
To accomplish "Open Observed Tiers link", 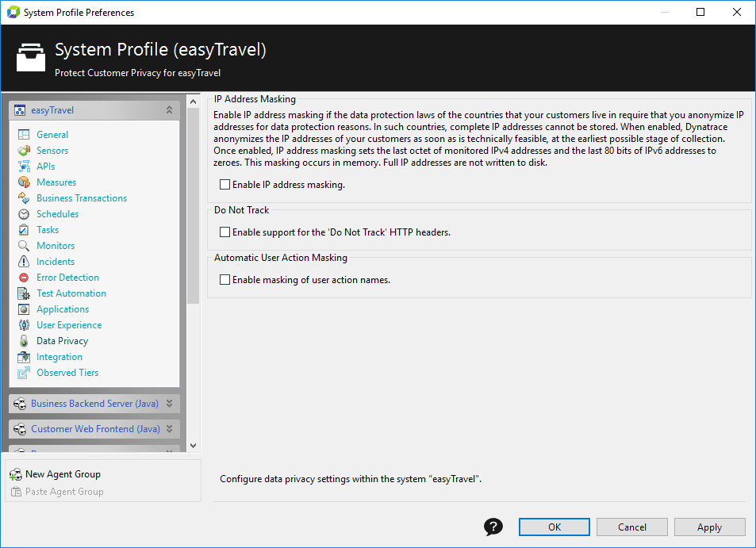I will point(67,373).
